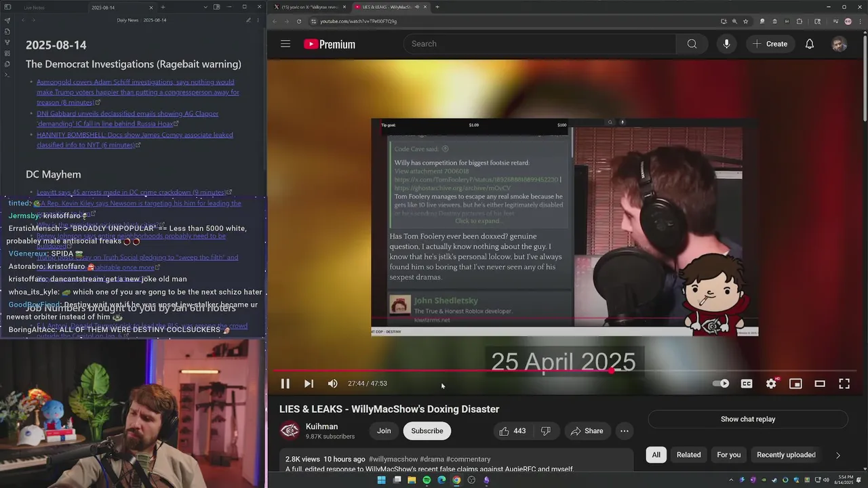
Task: Open the Create button
Action: [770, 44]
